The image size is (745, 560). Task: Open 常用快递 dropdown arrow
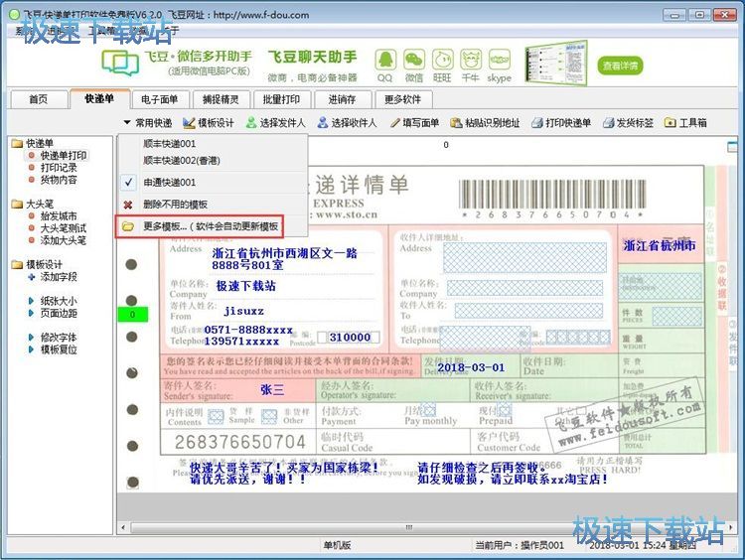[x=127, y=122]
